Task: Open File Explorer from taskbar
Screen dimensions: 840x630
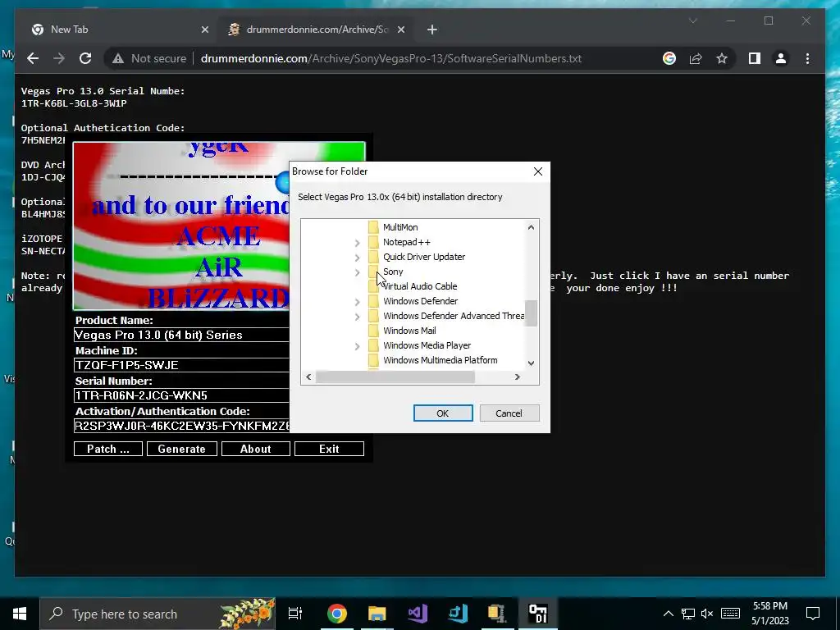Action: (377, 614)
